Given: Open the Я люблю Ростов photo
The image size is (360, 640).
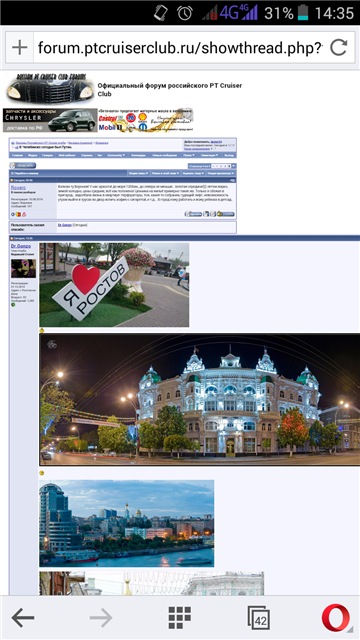Looking at the screenshot, I should coord(114,285).
